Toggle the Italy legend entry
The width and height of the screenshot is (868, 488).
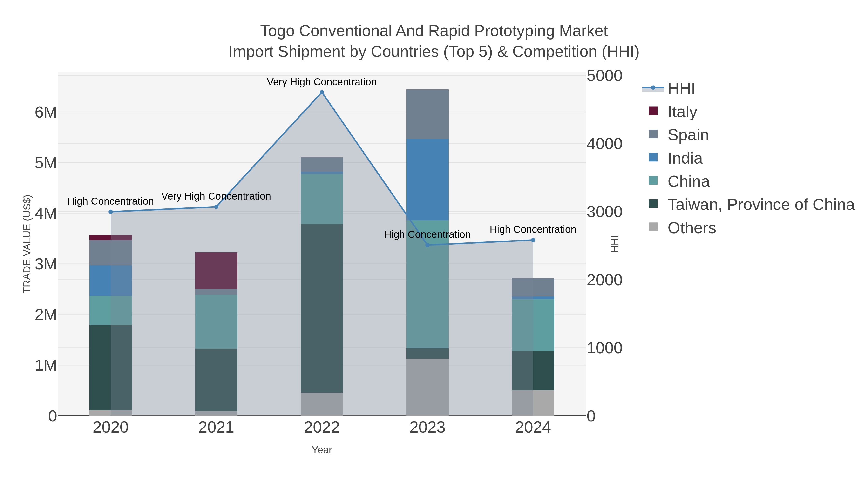672,112
